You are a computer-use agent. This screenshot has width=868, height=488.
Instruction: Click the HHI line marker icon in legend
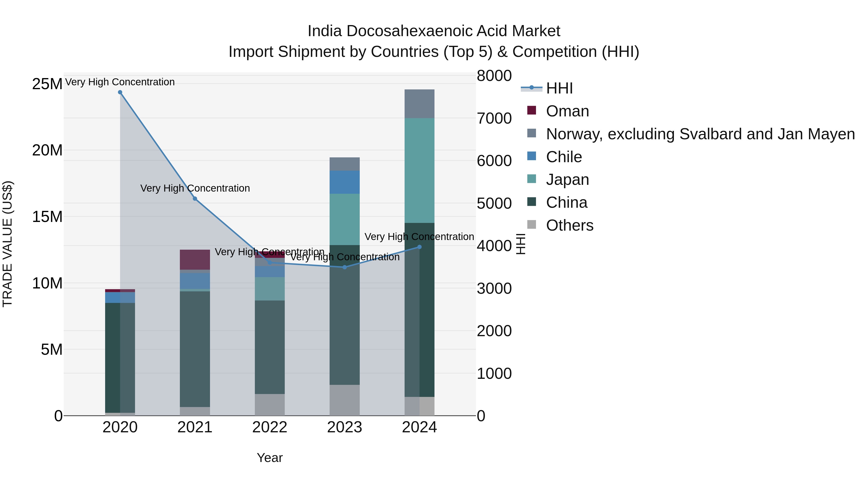[x=531, y=87]
